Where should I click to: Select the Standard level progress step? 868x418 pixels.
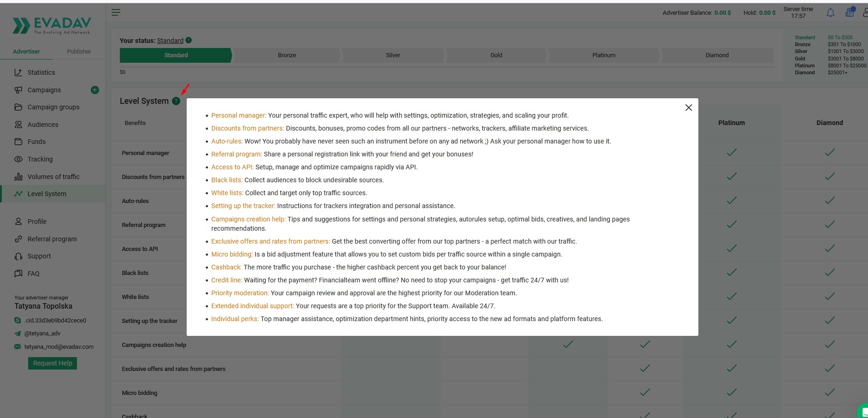(x=176, y=55)
